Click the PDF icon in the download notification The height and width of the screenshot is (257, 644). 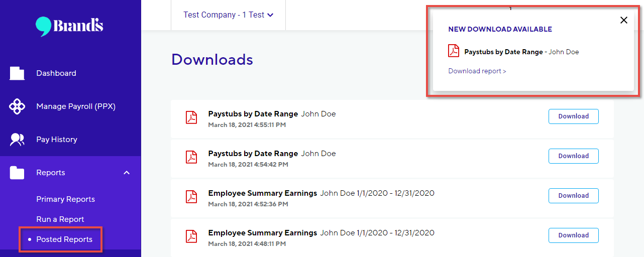click(x=454, y=51)
